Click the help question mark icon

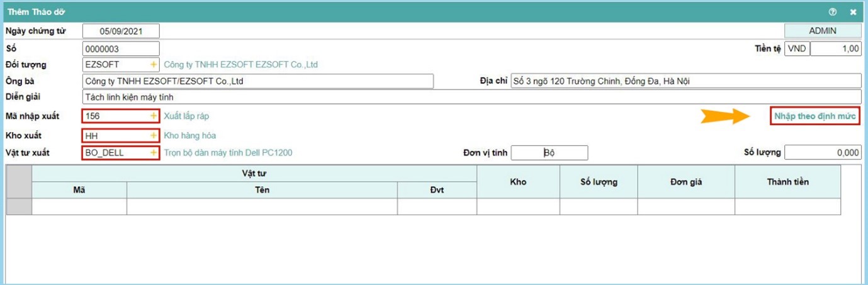click(x=833, y=12)
